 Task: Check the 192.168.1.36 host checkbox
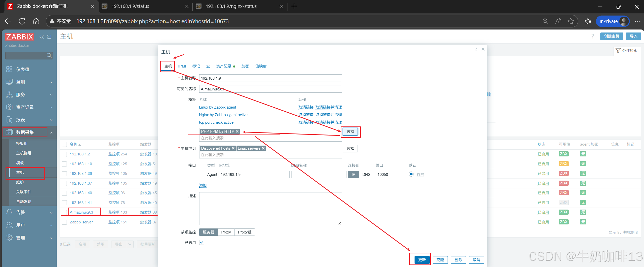coord(64,174)
